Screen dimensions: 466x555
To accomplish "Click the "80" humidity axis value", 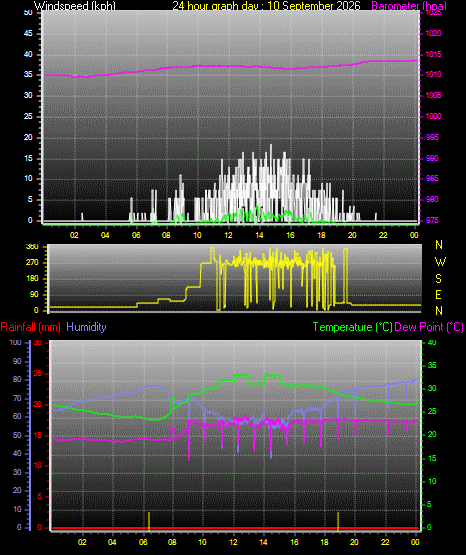I will (17, 379).
